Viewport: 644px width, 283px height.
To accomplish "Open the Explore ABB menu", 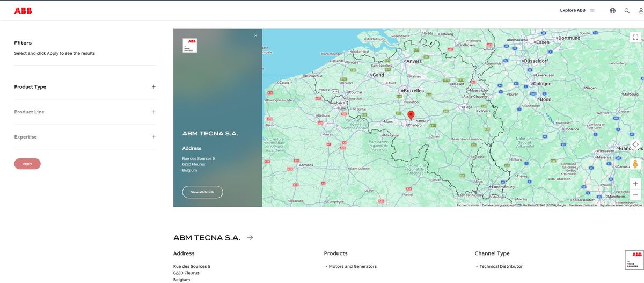I will [577, 10].
